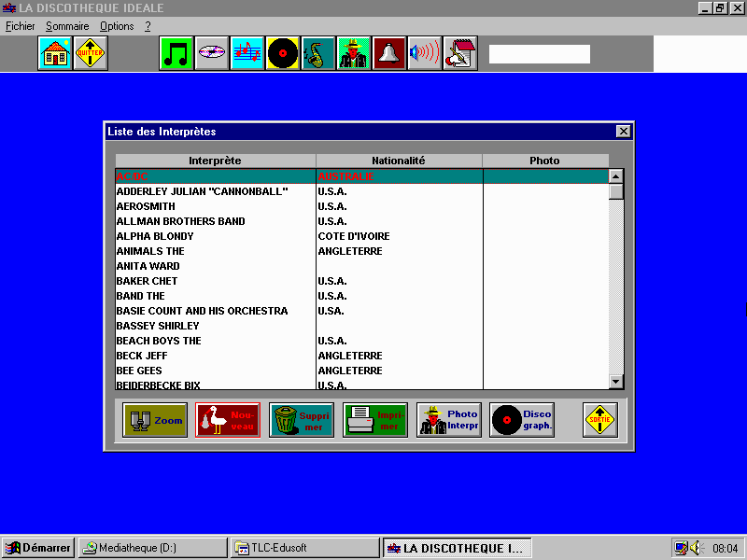Click the Démarrer start button
This screenshot has height=560, width=747.
coord(38,548)
